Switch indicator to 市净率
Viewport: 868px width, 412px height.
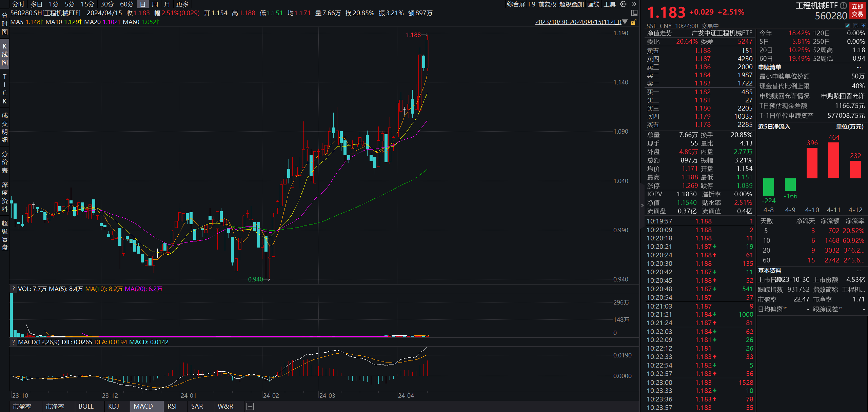(x=55, y=406)
